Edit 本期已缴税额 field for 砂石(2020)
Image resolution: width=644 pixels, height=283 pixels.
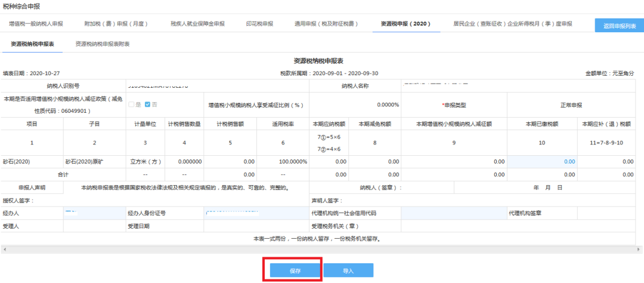click(x=542, y=162)
